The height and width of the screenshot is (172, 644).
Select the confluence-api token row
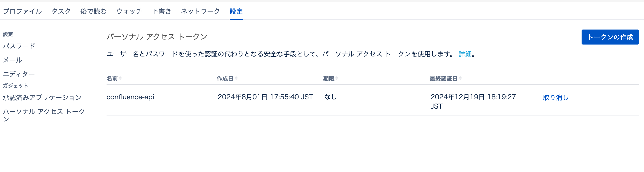131,97
